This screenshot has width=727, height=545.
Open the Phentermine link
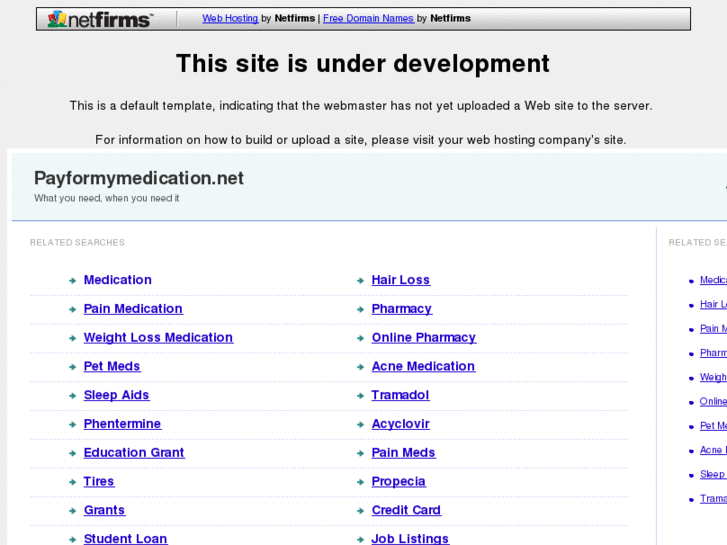pos(122,423)
